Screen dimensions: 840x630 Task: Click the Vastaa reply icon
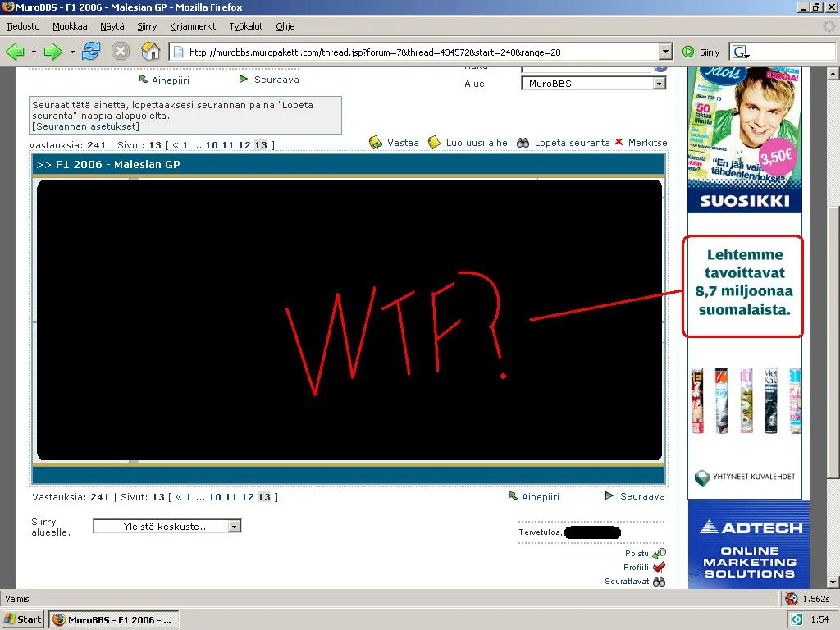376,143
